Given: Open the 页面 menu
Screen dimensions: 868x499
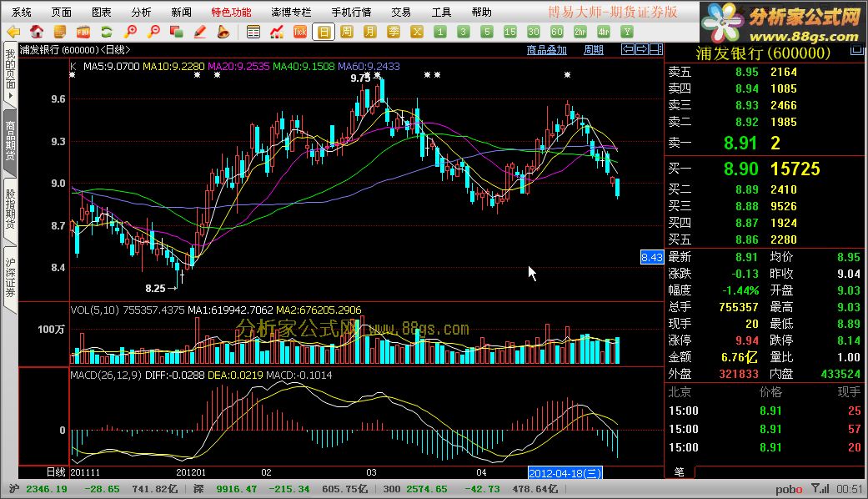Looking at the screenshot, I should 62,12.
